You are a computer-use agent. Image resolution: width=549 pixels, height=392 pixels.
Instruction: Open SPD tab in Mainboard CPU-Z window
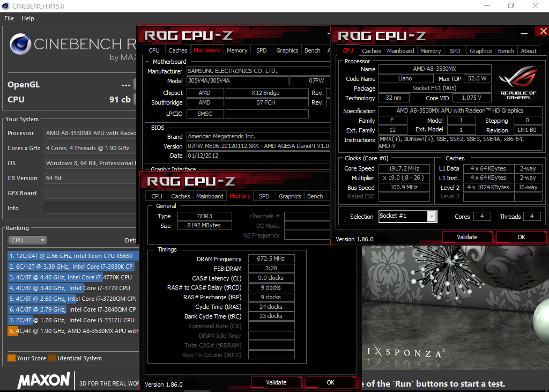tap(262, 50)
